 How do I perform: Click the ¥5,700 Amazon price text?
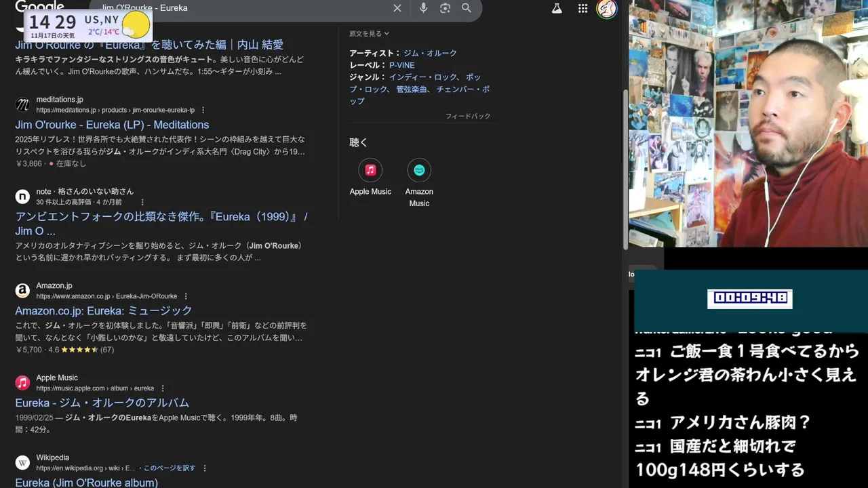click(x=28, y=350)
